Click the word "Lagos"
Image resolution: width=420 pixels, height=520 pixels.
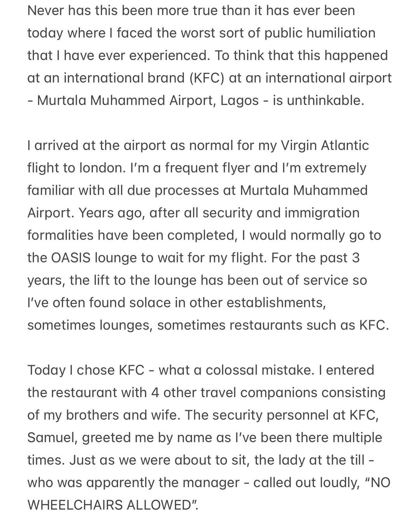click(240, 100)
